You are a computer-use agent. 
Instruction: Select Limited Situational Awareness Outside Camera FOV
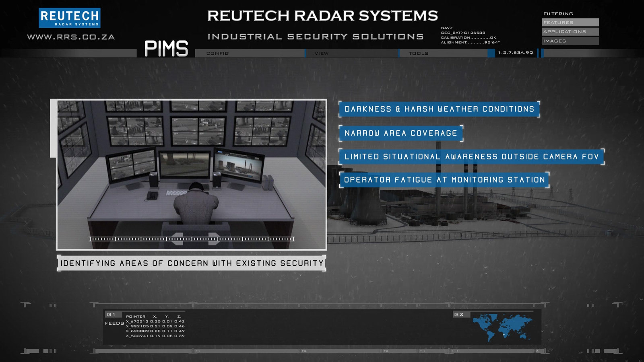point(471,156)
